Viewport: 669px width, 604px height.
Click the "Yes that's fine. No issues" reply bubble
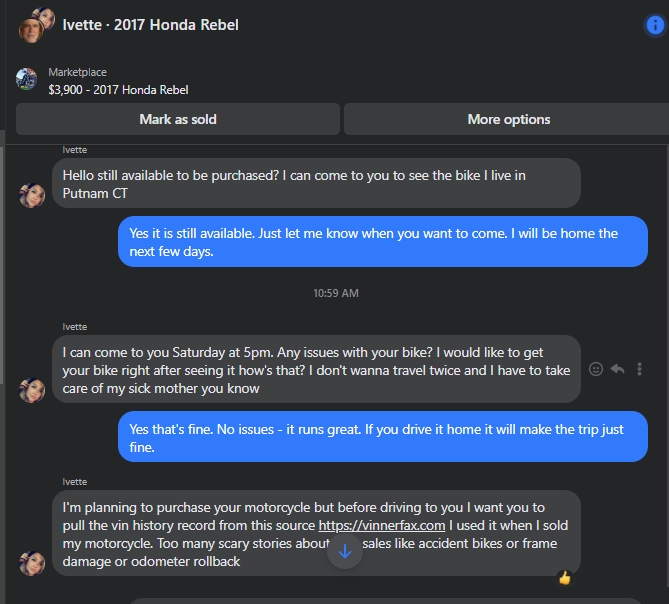click(382, 438)
